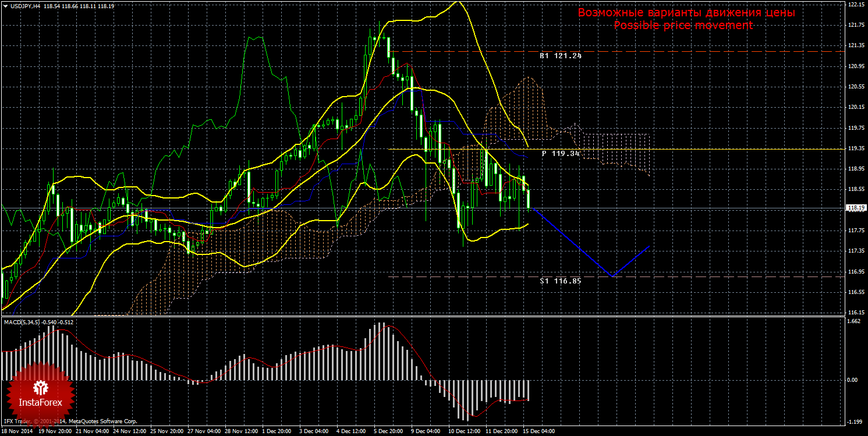Click the S1 116.85 support label
868x436 pixels.
(560, 281)
